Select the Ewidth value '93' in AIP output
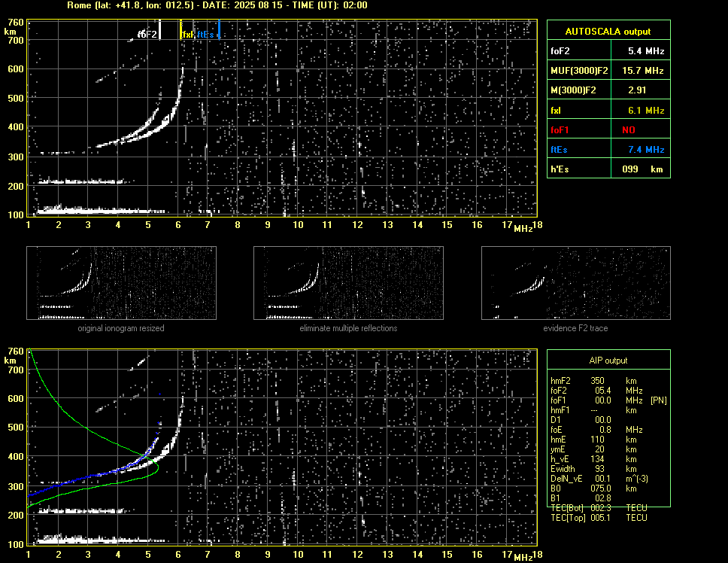Screen dimensions: 728x563 click(x=599, y=469)
